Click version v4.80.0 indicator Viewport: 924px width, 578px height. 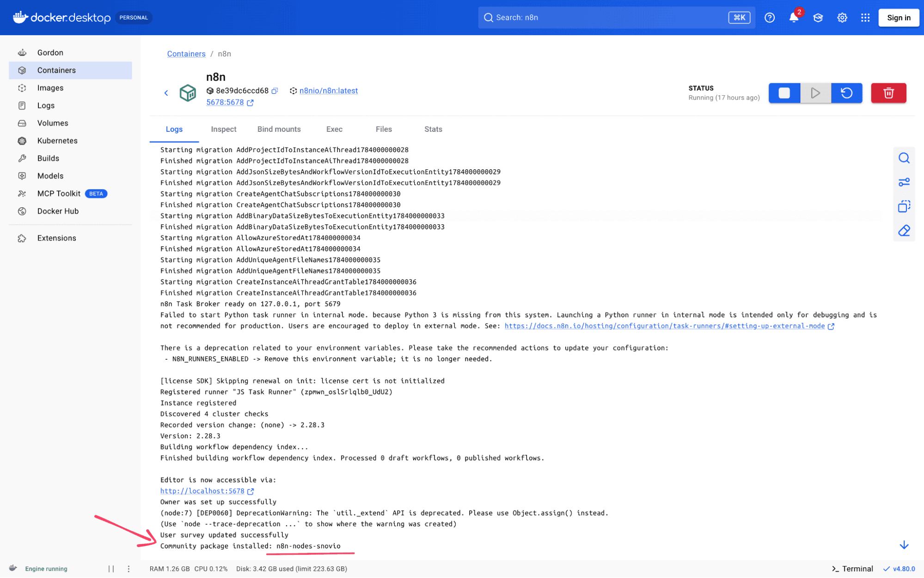tap(899, 569)
